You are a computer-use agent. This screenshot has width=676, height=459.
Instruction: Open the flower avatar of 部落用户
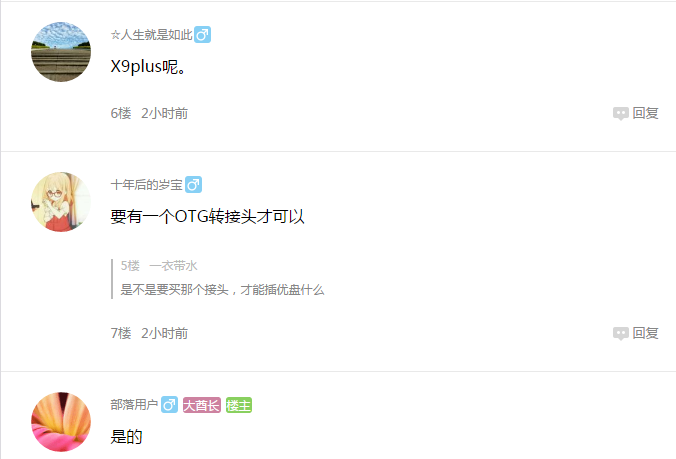click(x=61, y=422)
